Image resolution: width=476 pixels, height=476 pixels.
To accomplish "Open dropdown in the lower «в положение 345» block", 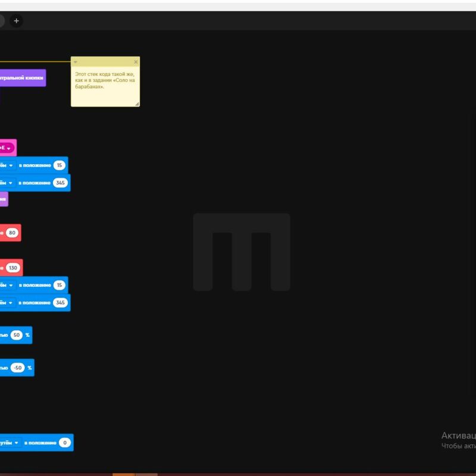I will click(11, 303).
